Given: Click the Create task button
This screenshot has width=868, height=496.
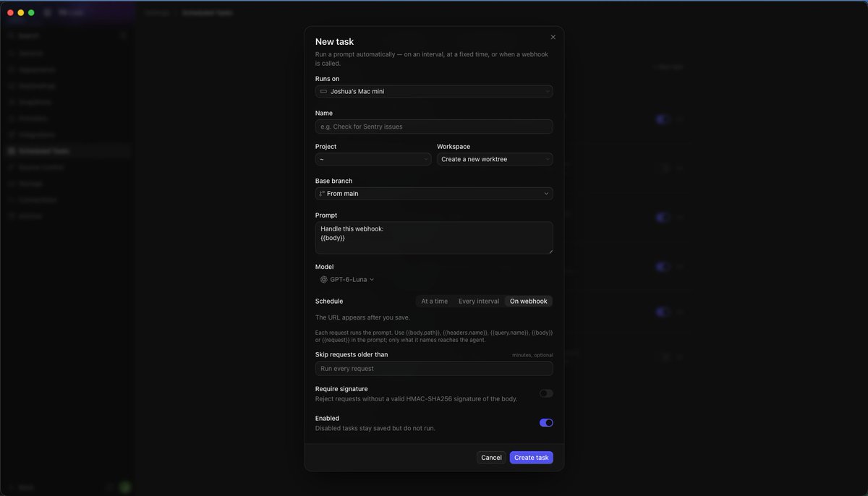Looking at the screenshot, I should pyautogui.click(x=532, y=458).
